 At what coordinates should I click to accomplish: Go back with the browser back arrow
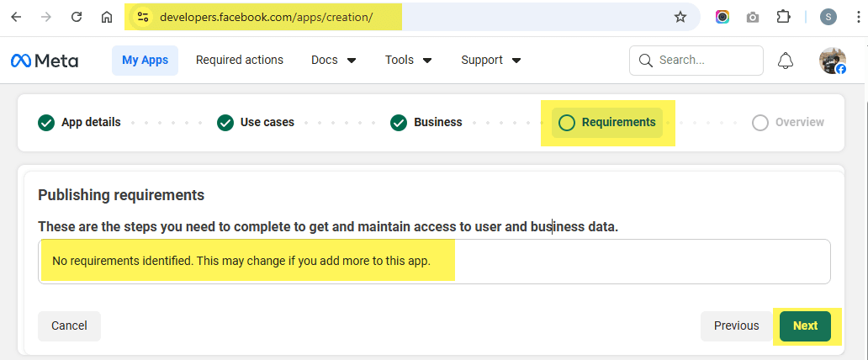(16, 17)
